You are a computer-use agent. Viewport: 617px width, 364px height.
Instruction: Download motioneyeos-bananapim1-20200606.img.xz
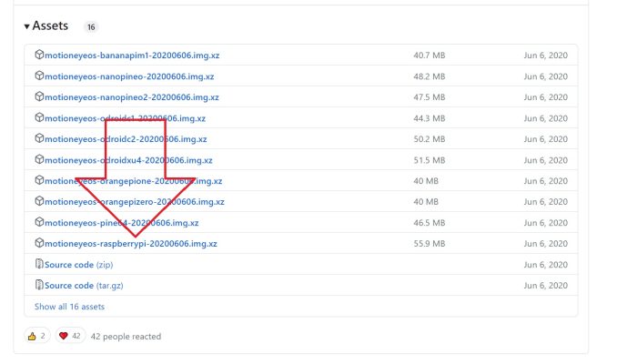click(132, 56)
